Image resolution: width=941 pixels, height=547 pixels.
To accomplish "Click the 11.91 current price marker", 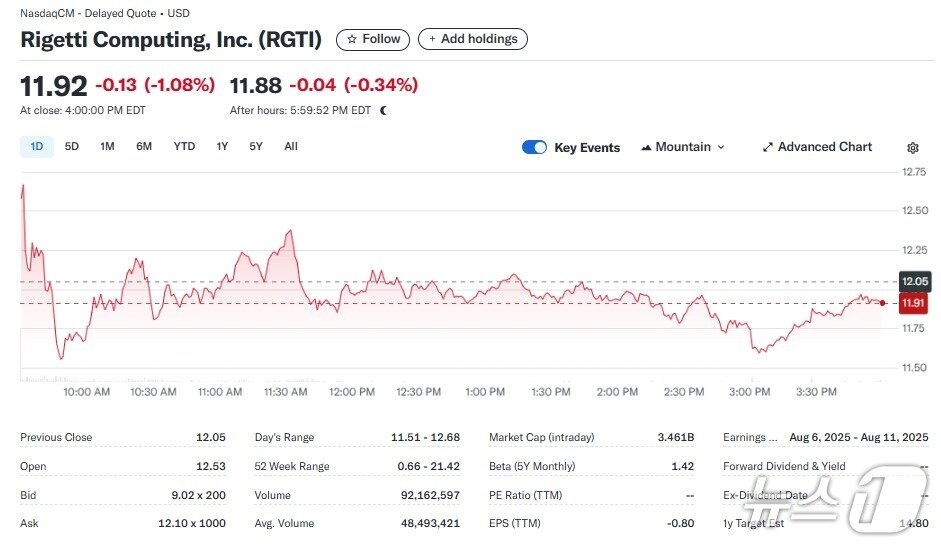I will point(913,303).
